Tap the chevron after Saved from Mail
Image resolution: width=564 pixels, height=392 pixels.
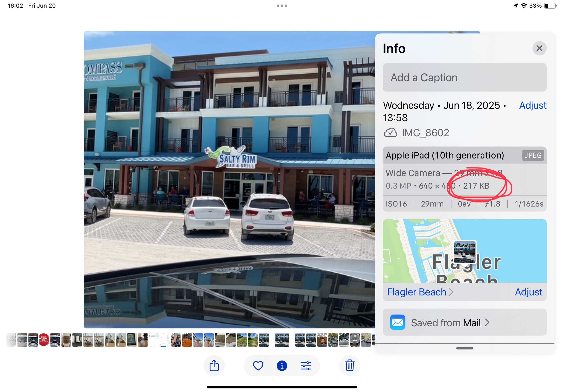pyautogui.click(x=487, y=322)
